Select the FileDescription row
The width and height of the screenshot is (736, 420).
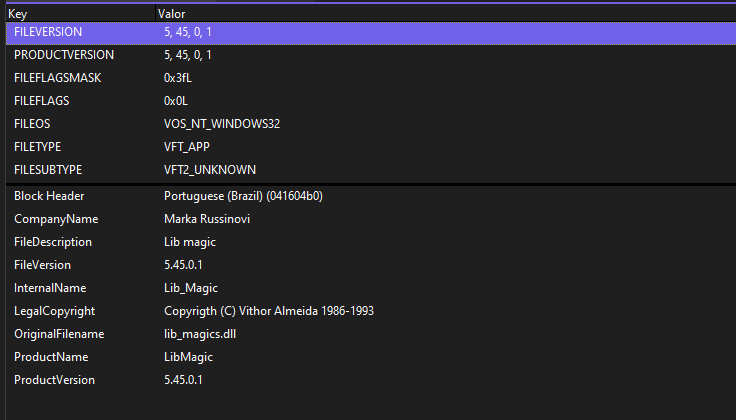point(53,242)
